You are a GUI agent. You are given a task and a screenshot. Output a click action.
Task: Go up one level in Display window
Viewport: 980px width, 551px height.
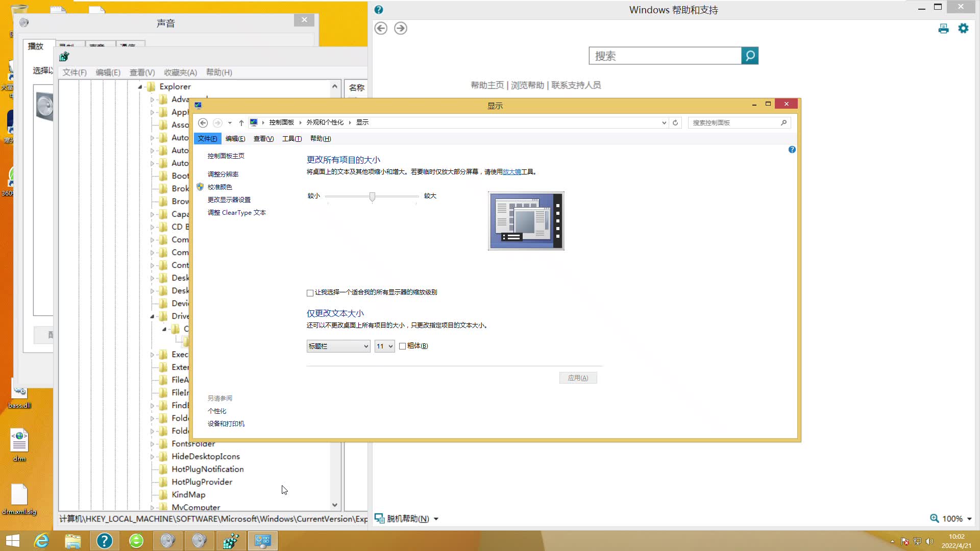241,122
